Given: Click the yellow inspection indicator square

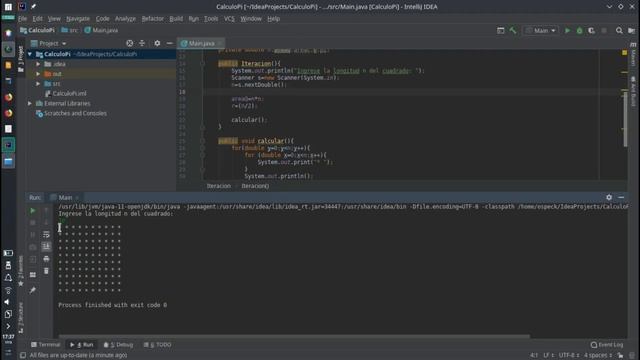Looking at the screenshot, I should point(624,53).
